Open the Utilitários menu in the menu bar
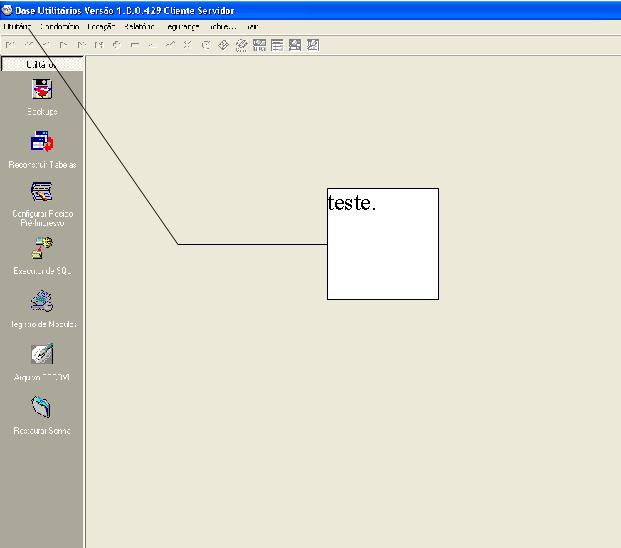This screenshot has width=621, height=548. click(18, 26)
